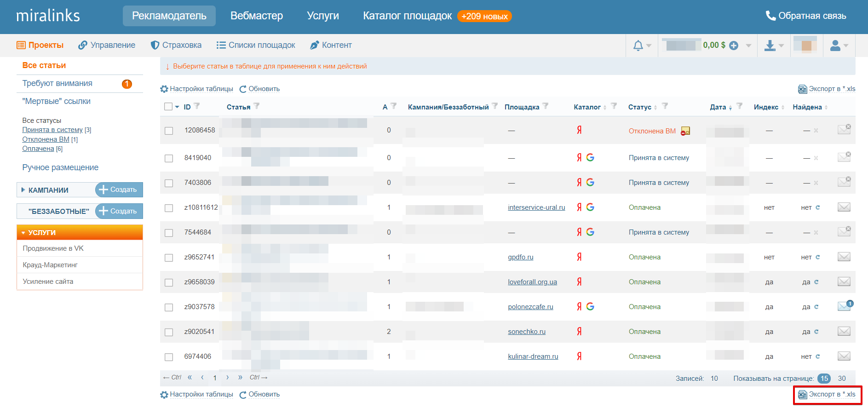Switch to the Вебмастер tab
The image size is (868, 408).
pos(257,16)
